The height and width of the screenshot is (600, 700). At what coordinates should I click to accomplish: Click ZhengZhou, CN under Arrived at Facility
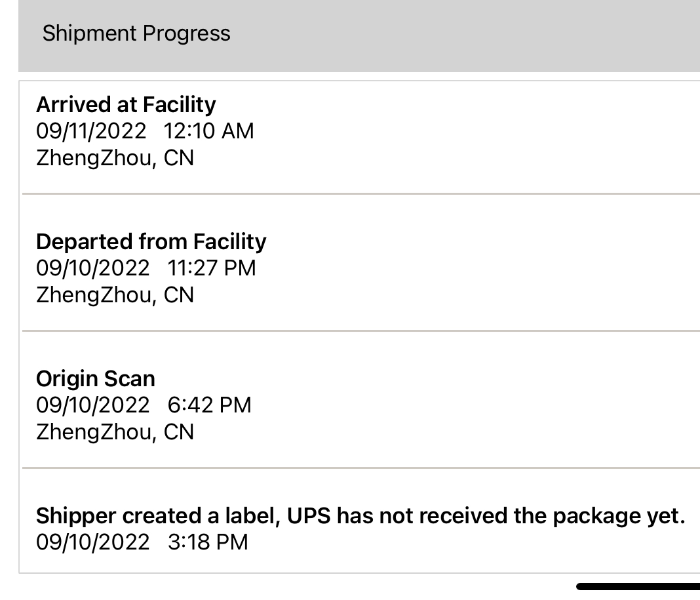[x=115, y=158]
